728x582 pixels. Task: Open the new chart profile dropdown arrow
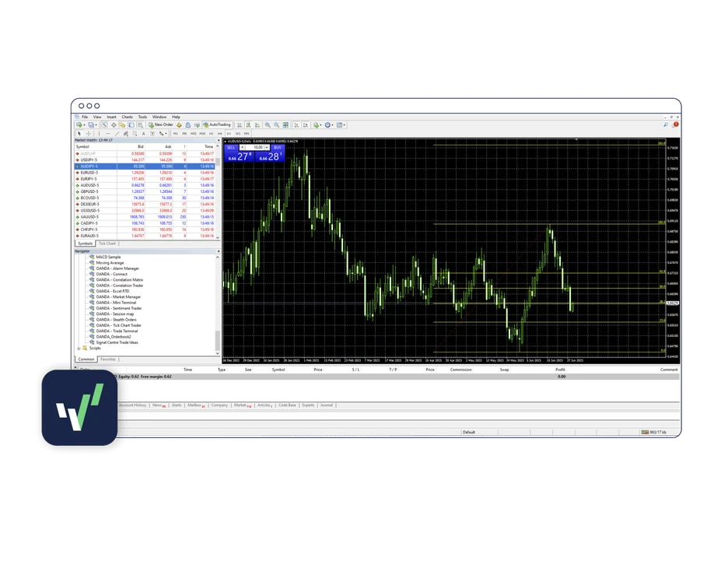pyautogui.click(x=85, y=124)
